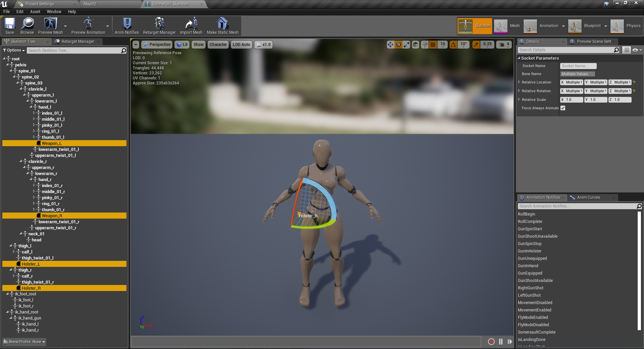Select translate gizmo mode in viewport
644x349 pixels.
click(x=390, y=45)
